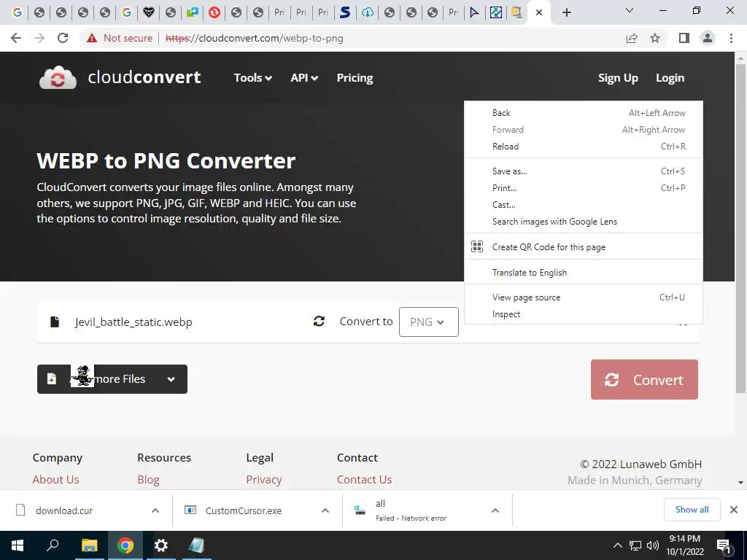Expand the API menu

click(x=304, y=77)
